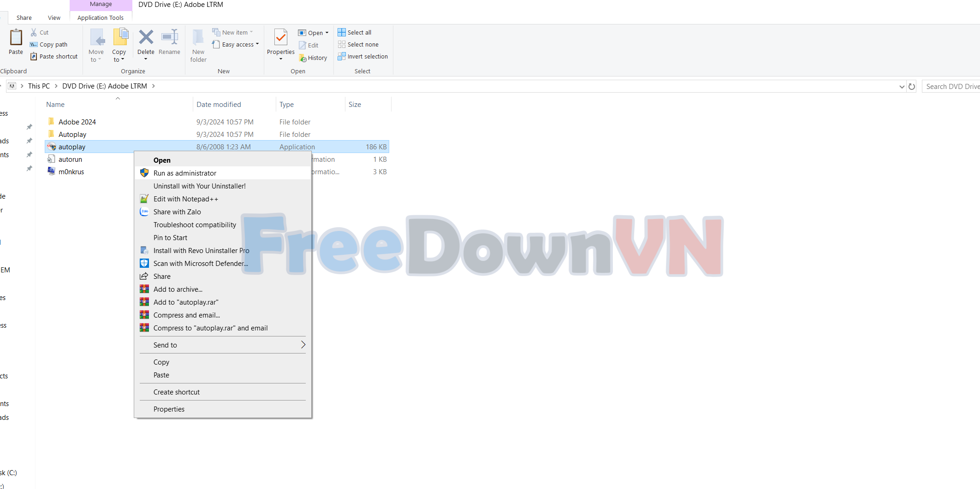Click the Rename icon in ribbon
980x489 pixels.
(169, 37)
